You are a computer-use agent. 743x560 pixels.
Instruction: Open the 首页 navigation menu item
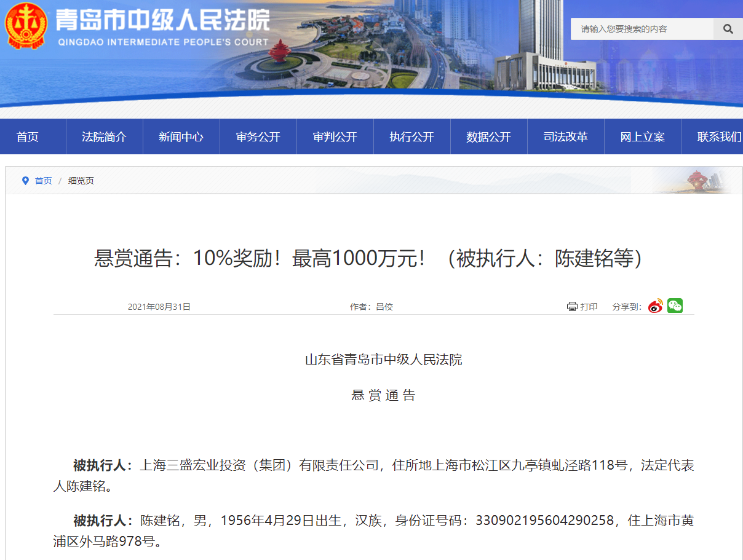point(28,136)
